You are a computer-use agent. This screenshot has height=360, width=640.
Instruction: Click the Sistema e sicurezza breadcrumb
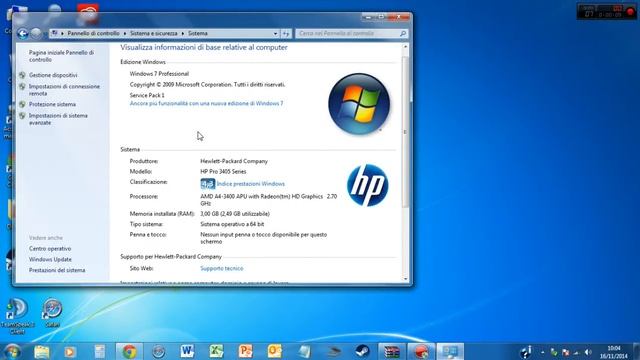tap(153, 33)
